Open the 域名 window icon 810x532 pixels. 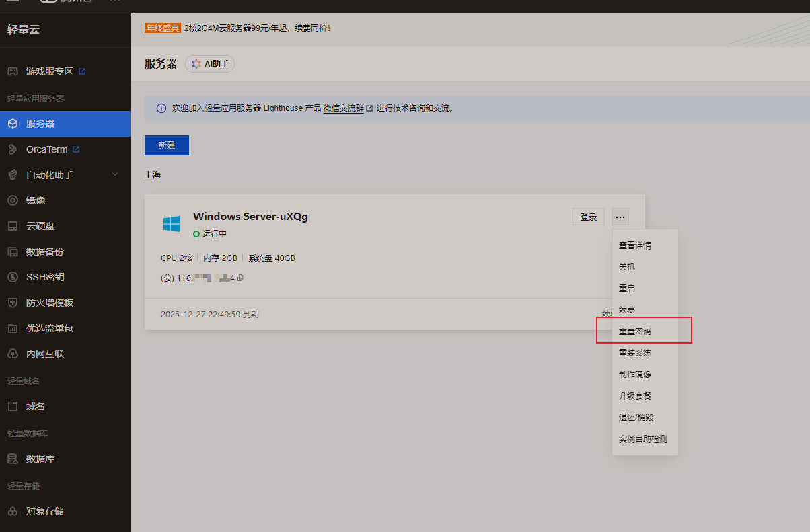click(12, 406)
